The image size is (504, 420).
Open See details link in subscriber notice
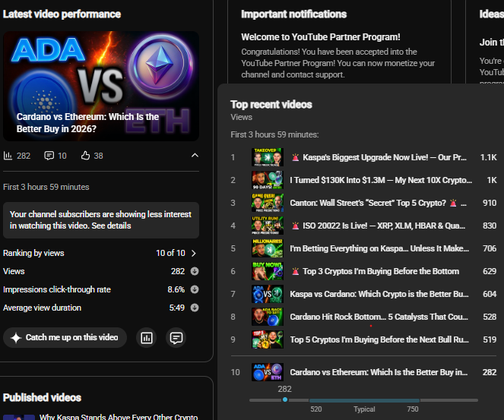pos(111,226)
